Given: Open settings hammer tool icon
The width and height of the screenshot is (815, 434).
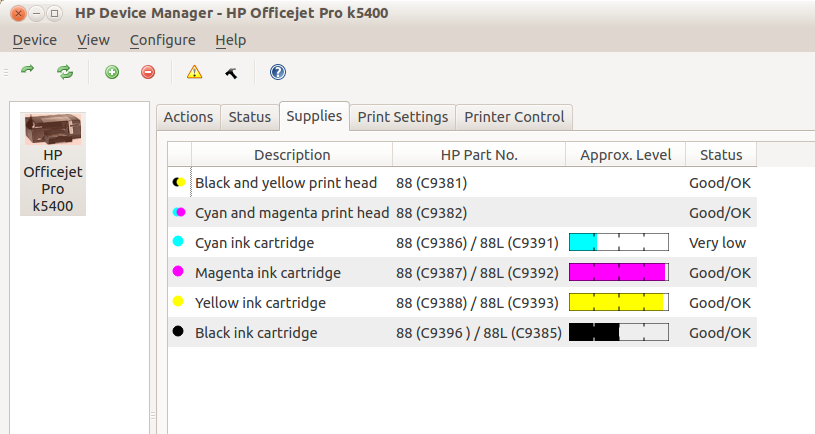Looking at the screenshot, I should click(231, 73).
